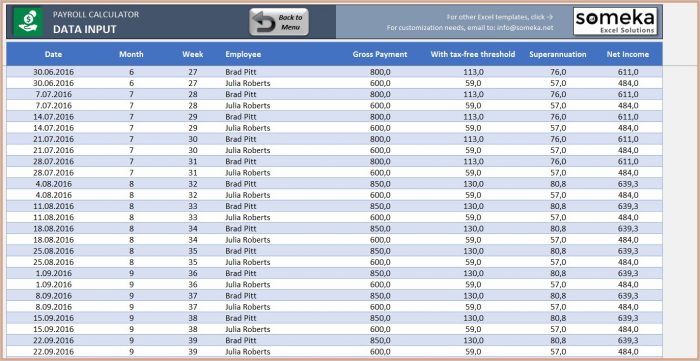Select date 15.09.2016 in Brad Pitt row
Viewport: 700px width, 361px height.
point(54,318)
